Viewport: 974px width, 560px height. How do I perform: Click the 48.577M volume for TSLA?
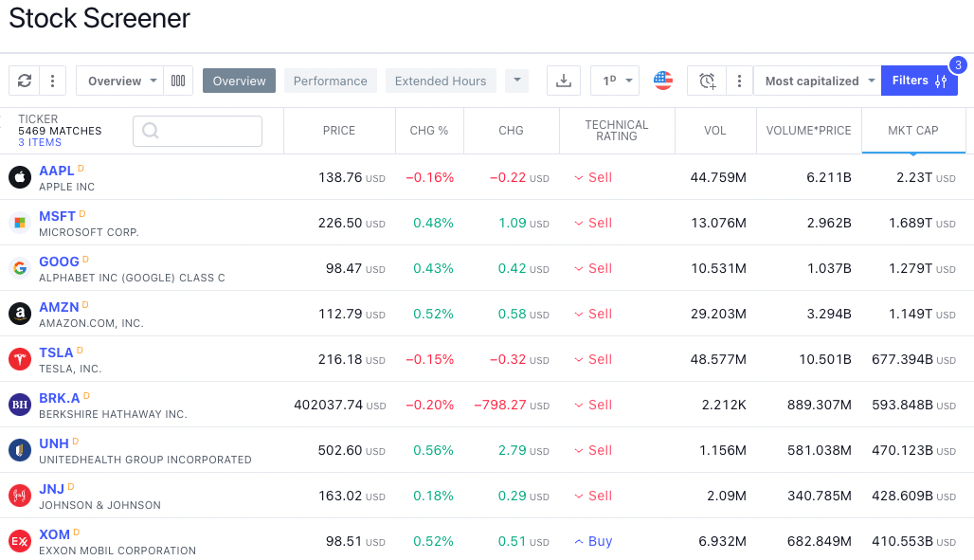point(718,359)
